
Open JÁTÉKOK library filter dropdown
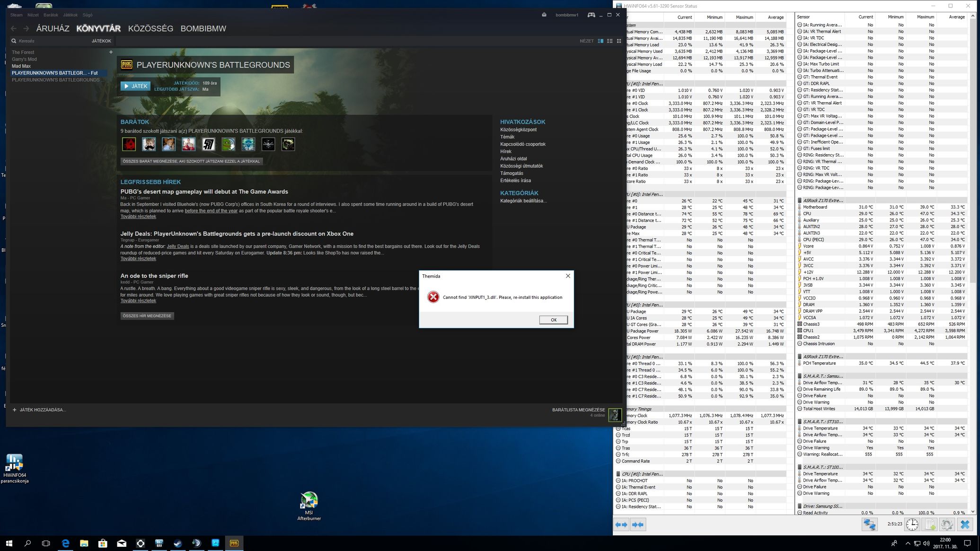pyautogui.click(x=101, y=41)
